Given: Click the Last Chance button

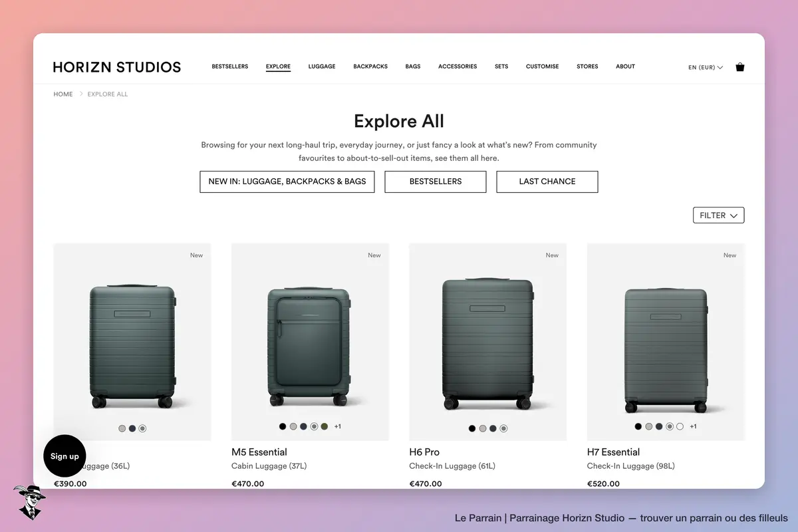Looking at the screenshot, I should point(547,182).
